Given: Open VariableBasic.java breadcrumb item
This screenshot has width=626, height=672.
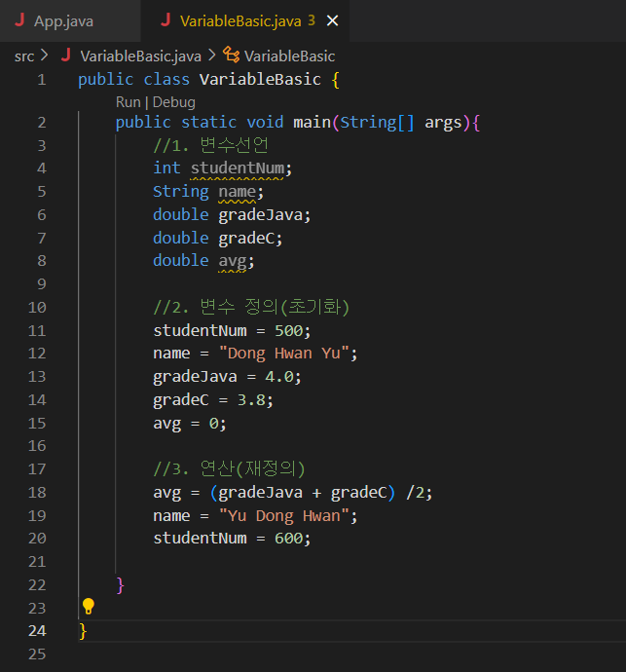Looking at the screenshot, I should pyautogui.click(x=141, y=56).
